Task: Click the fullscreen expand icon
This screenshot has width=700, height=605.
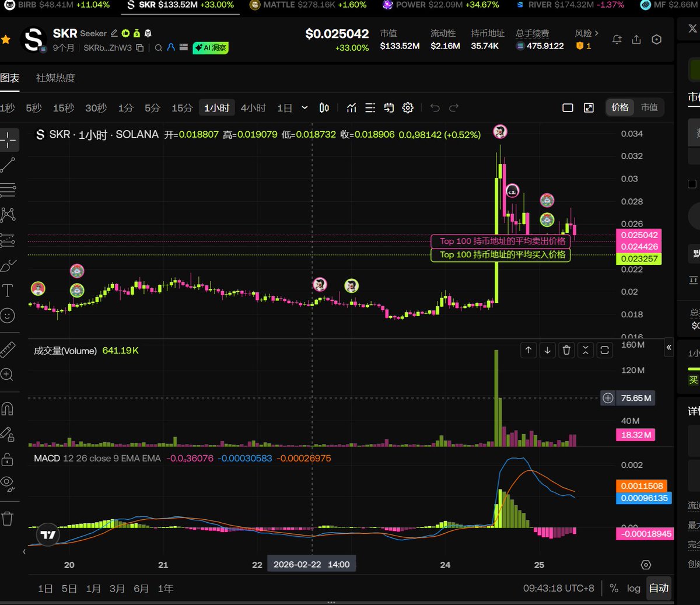Action: (589, 108)
